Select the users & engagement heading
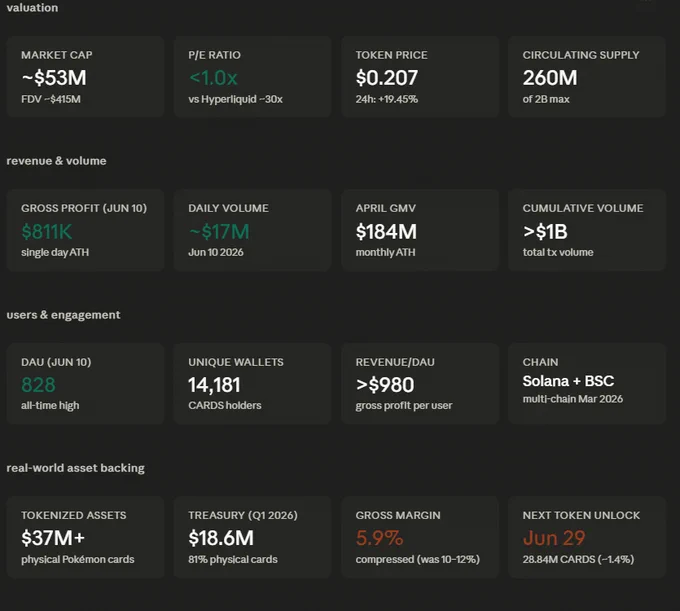Image resolution: width=680 pixels, height=611 pixels. [x=63, y=315]
